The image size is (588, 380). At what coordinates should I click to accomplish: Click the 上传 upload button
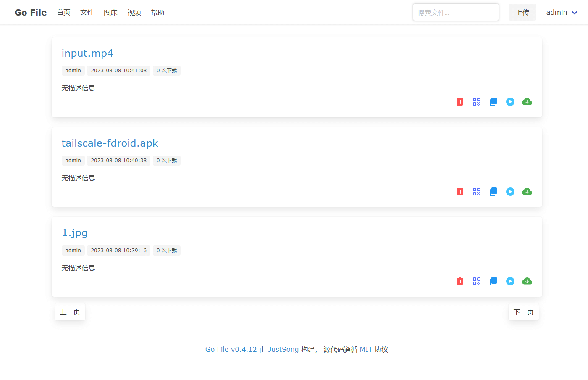click(522, 12)
